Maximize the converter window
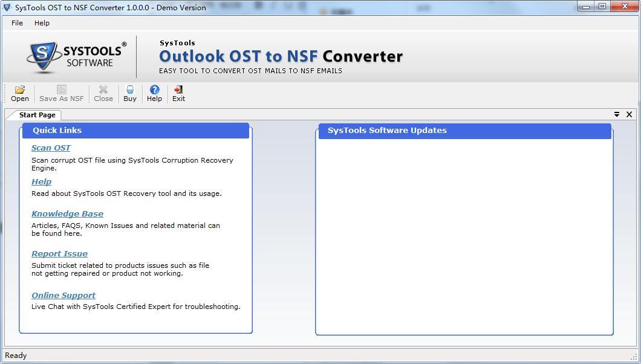Viewport: 641px width, 364px height. tap(602, 7)
